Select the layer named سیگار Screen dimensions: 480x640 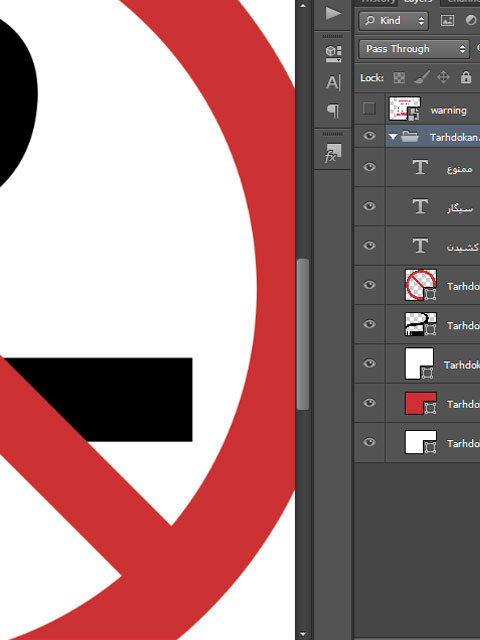click(460, 208)
